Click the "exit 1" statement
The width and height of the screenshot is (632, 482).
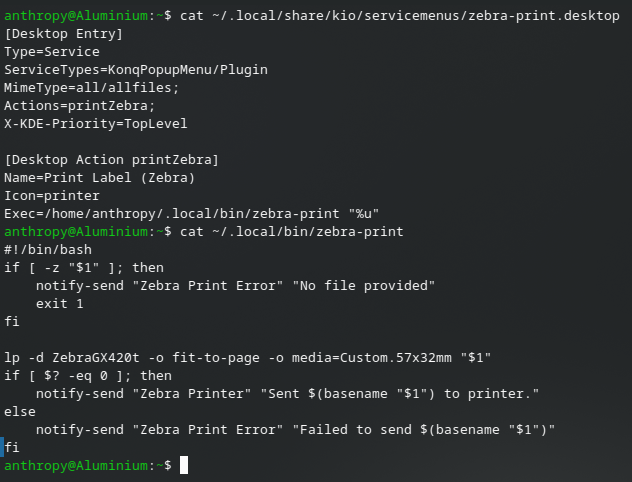[60, 304]
